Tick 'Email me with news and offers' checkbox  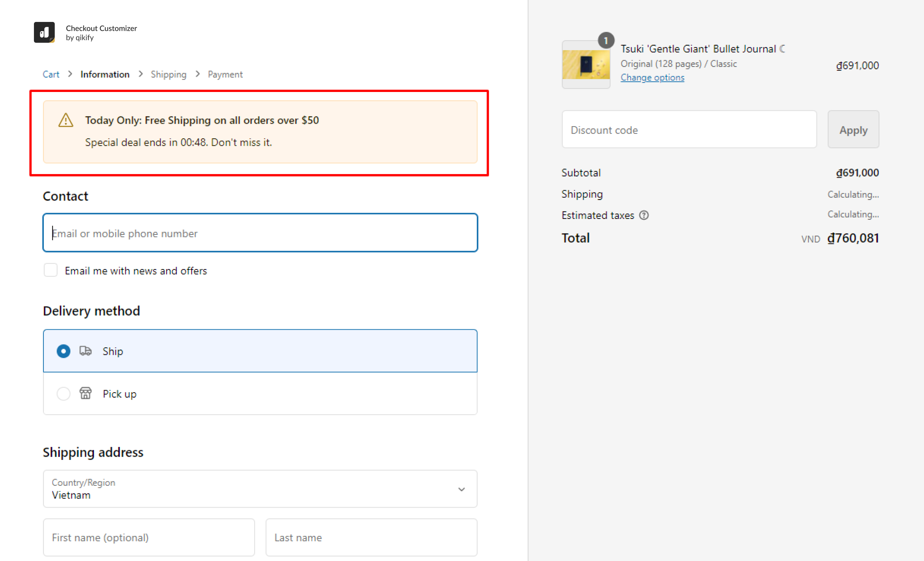point(51,270)
